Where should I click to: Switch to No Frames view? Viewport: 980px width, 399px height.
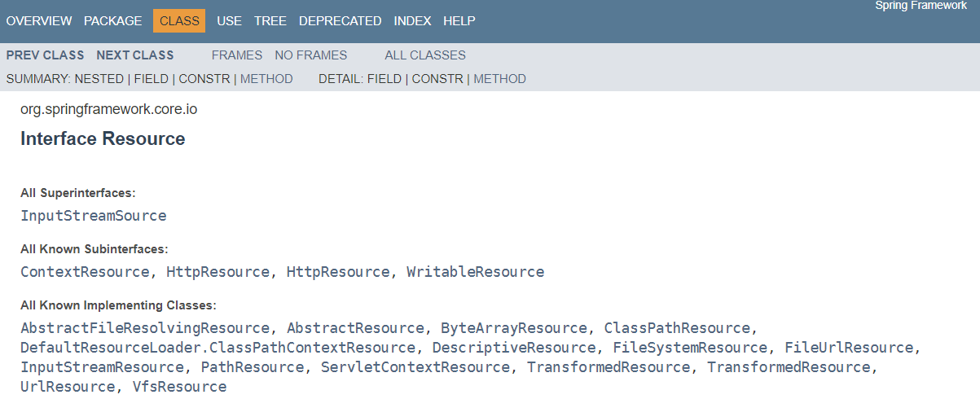pyautogui.click(x=310, y=55)
